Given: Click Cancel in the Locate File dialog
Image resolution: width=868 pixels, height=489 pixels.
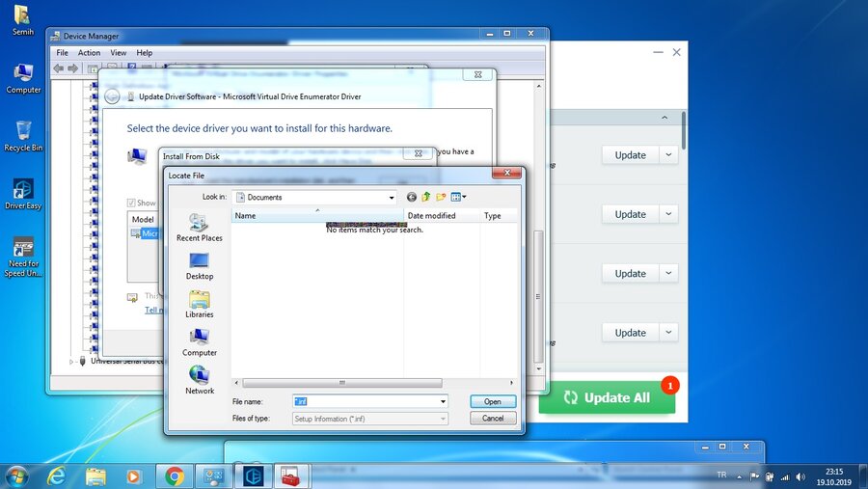Looking at the screenshot, I should 493,419.
